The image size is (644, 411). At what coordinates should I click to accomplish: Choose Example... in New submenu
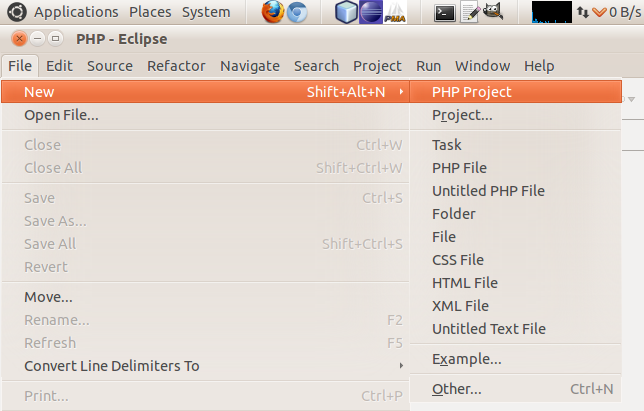(515, 359)
